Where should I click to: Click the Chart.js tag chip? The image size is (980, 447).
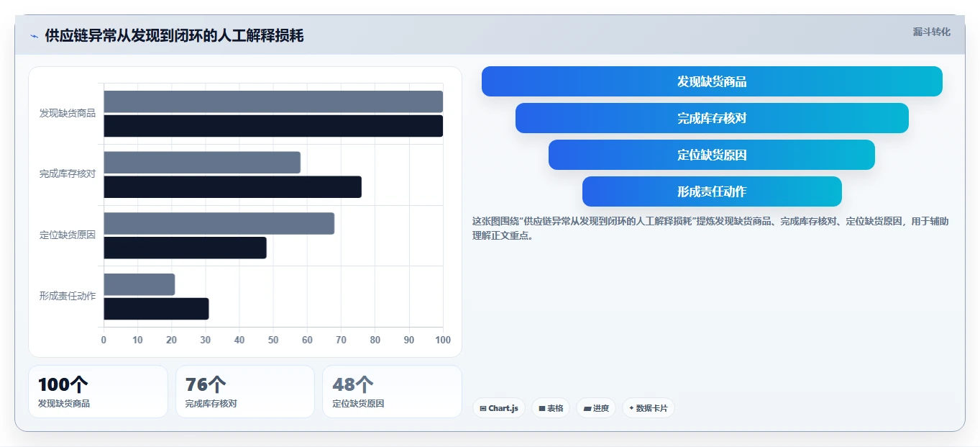[x=499, y=408]
